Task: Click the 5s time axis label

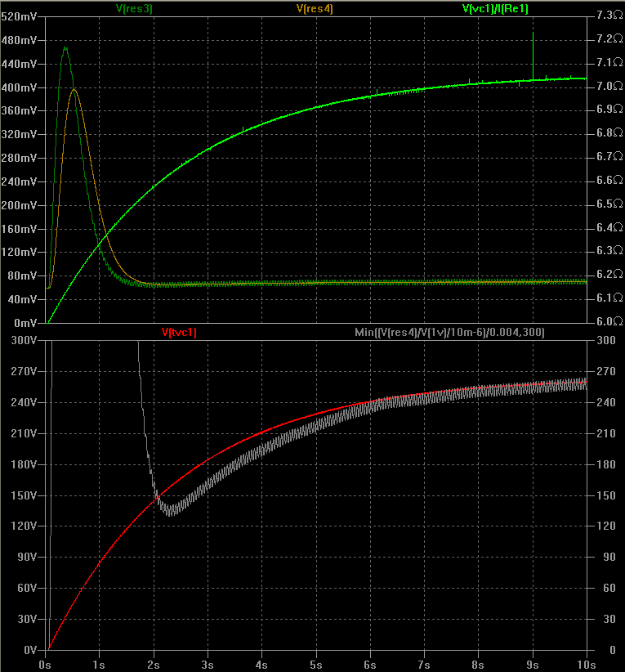Action: (x=316, y=665)
